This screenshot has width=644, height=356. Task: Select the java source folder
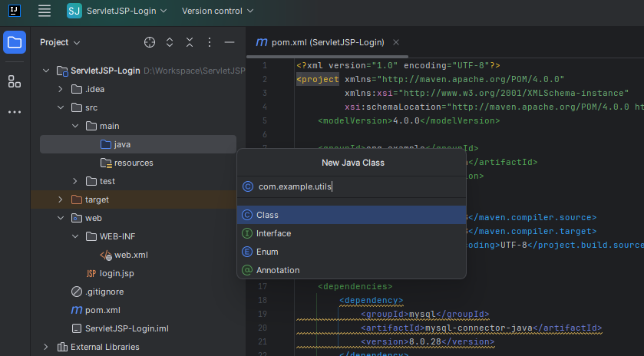138,144
